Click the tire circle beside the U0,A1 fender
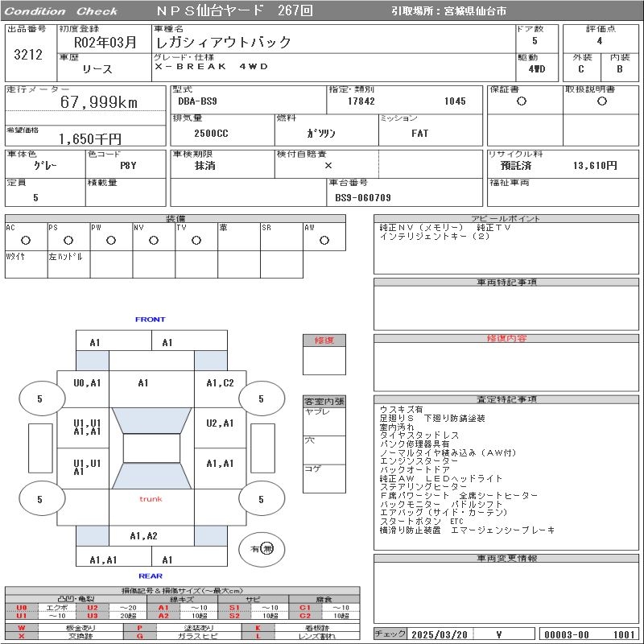Screen dimensions: 644x644 (x=39, y=398)
